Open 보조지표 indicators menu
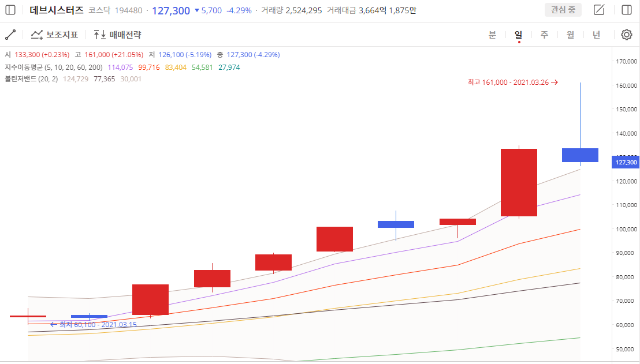The height and width of the screenshot is (364, 640). pos(54,35)
